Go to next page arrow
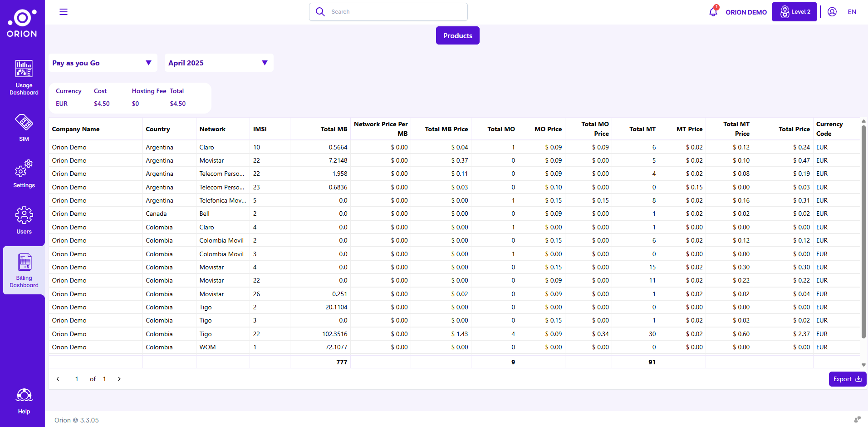This screenshot has height=427, width=868. pos(119,379)
